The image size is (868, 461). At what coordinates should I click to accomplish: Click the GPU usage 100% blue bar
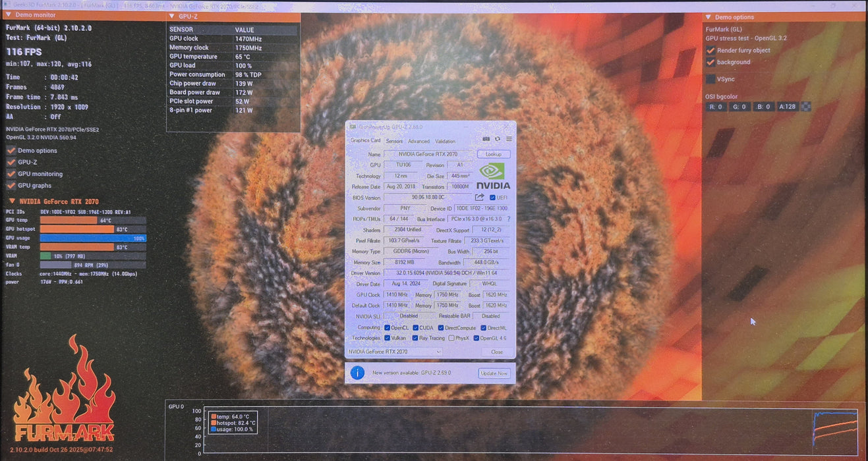(x=93, y=238)
